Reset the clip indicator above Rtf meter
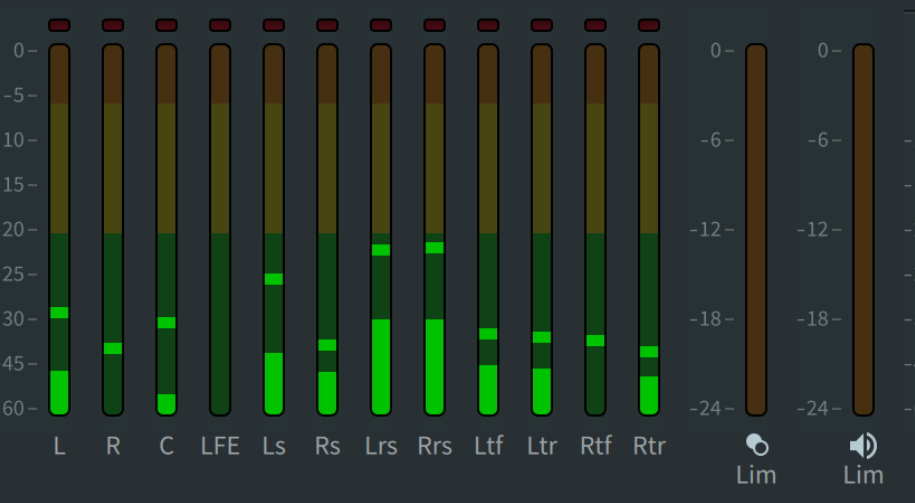The width and height of the screenshot is (915, 503). point(595,25)
